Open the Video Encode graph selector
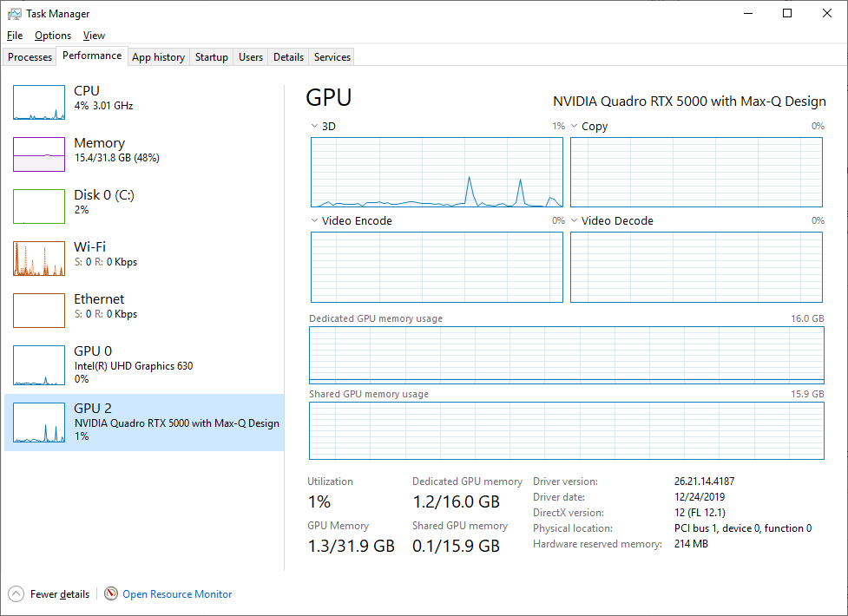Viewport: 848px width, 616px height. point(314,220)
